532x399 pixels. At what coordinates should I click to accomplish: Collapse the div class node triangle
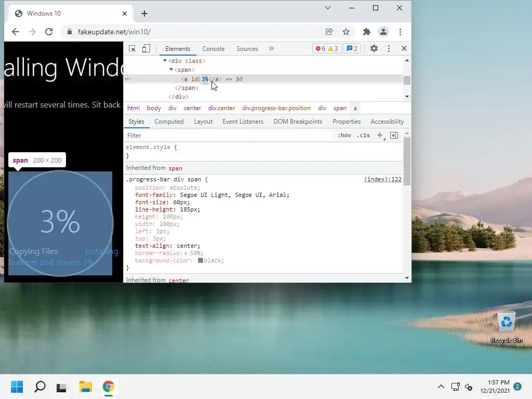[x=165, y=61]
